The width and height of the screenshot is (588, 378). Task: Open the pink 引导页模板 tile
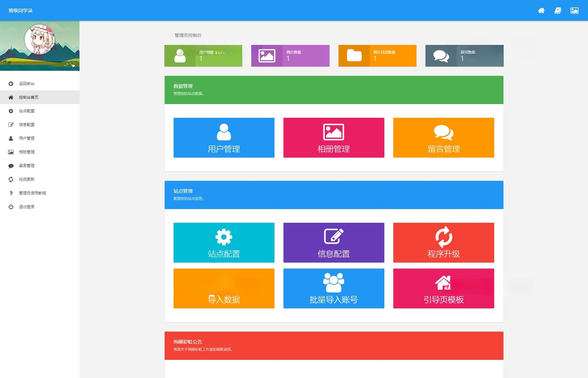point(444,288)
